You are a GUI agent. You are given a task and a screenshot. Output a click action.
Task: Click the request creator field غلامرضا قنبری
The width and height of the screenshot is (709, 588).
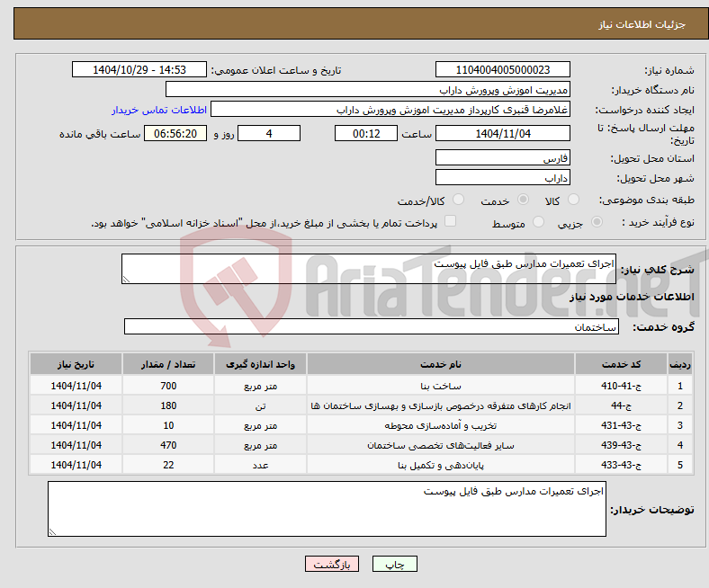click(x=390, y=110)
